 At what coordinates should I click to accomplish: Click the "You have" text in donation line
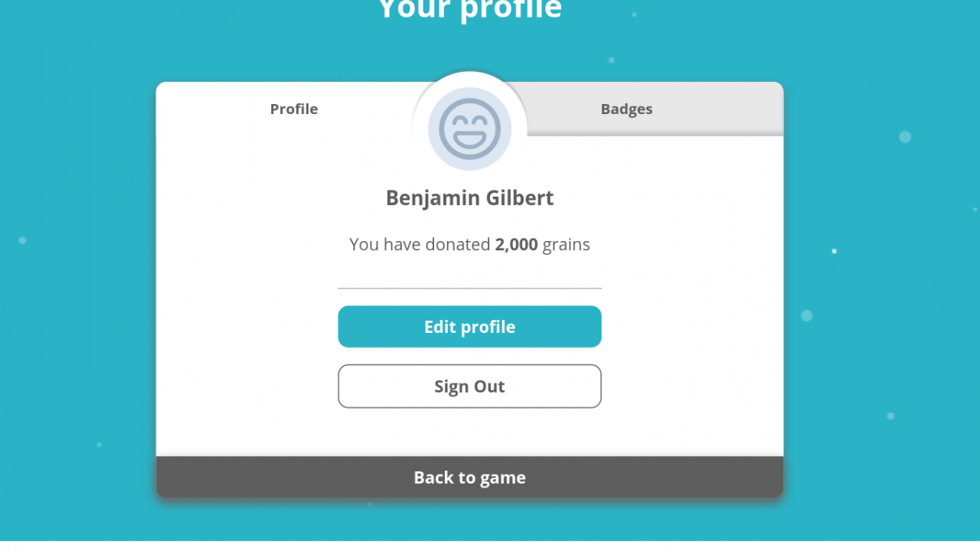pyautogui.click(x=379, y=245)
